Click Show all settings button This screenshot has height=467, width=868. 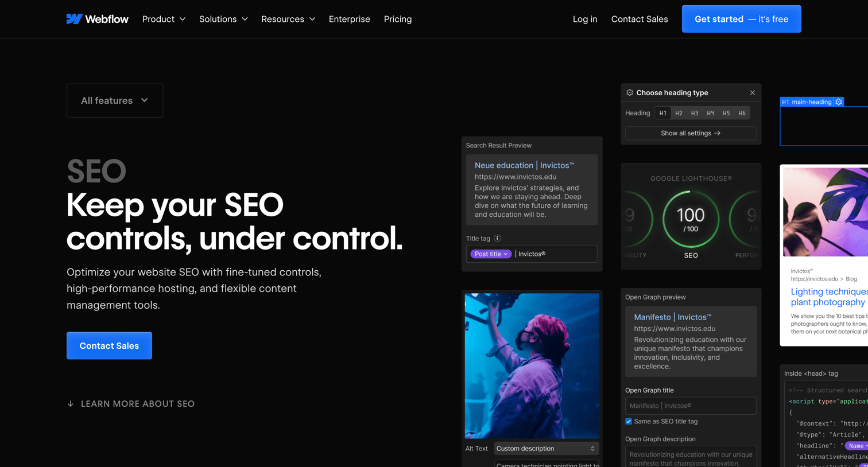click(691, 133)
